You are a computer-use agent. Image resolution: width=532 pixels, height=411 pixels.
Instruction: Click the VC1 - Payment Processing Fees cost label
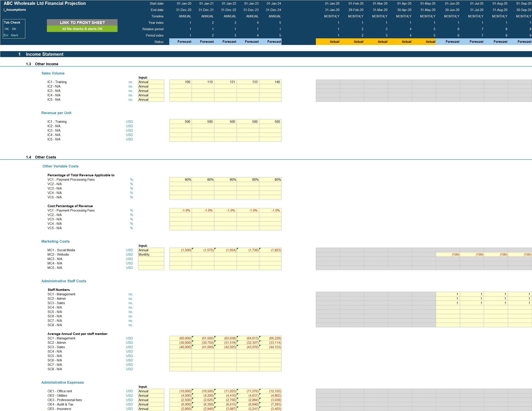point(71,210)
